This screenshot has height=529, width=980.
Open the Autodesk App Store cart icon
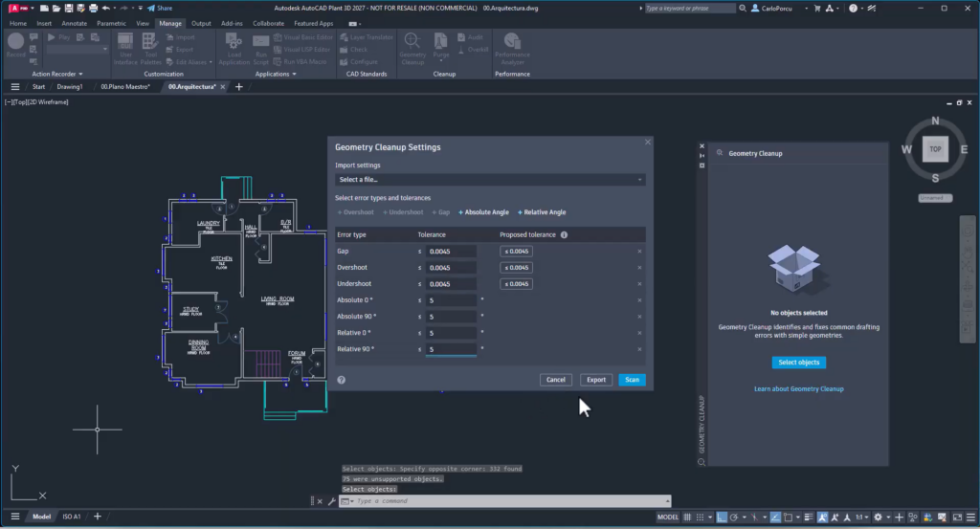pyautogui.click(x=817, y=8)
